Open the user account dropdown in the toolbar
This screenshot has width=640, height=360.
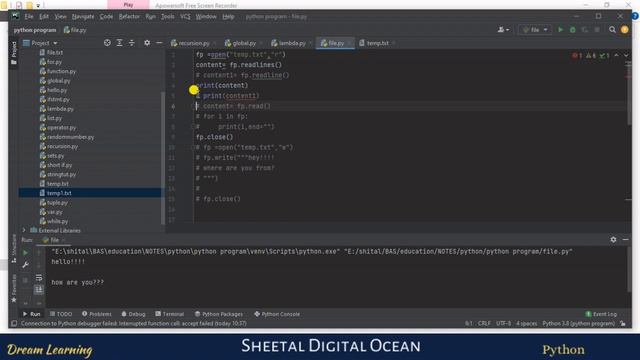(503, 30)
